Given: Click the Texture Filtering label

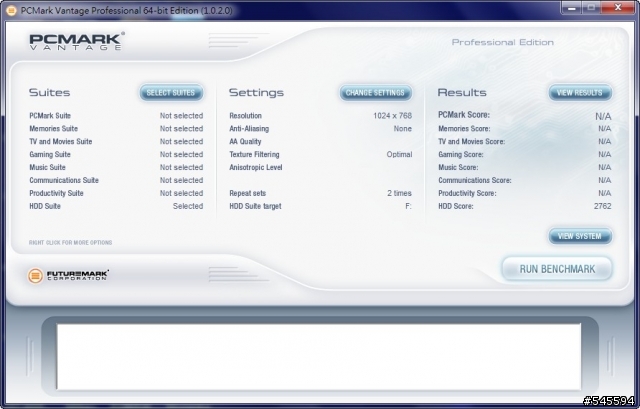Looking at the screenshot, I should [x=254, y=154].
